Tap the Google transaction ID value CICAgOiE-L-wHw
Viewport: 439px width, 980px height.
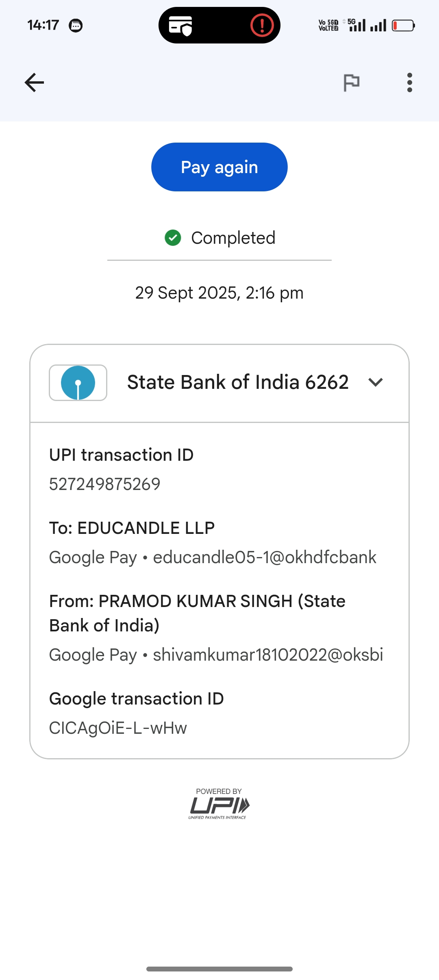118,728
